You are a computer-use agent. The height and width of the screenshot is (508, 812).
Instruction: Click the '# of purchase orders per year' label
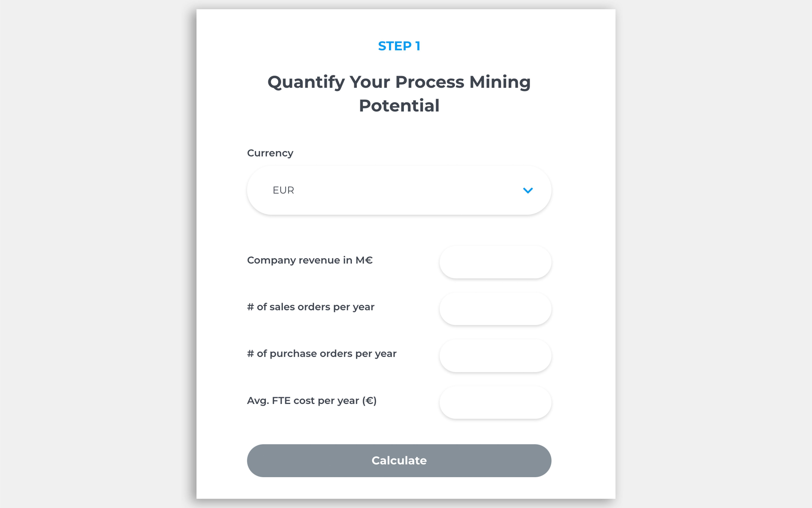point(322,354)
